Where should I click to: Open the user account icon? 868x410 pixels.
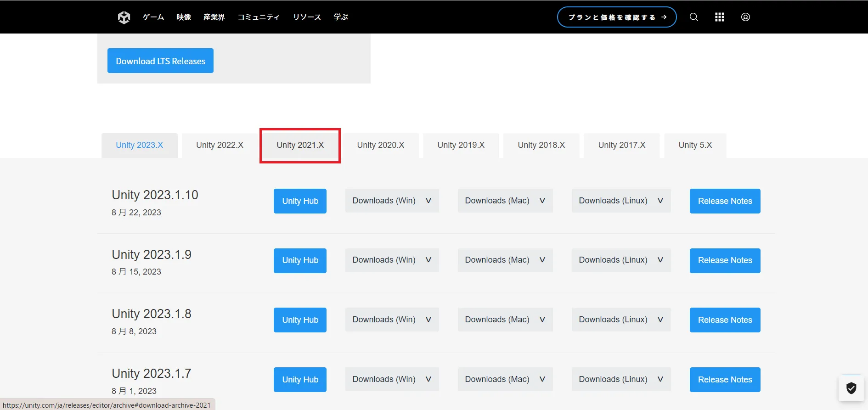click(x=745, y=17)
